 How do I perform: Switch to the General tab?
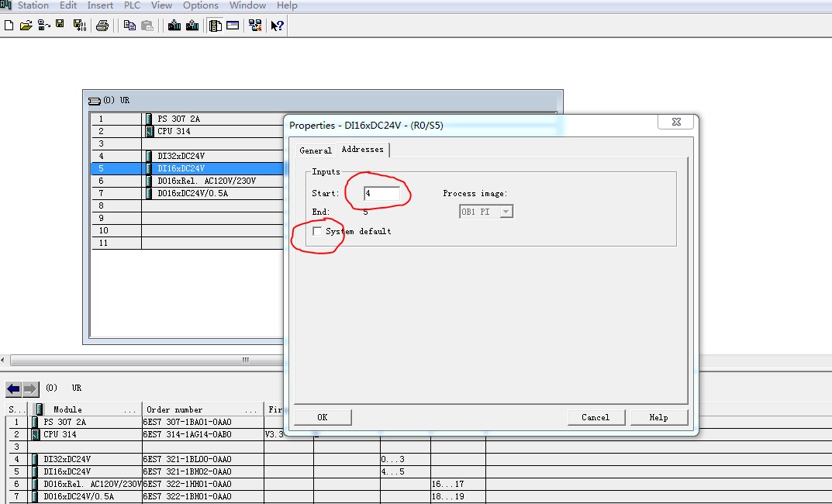coord(315,150)
